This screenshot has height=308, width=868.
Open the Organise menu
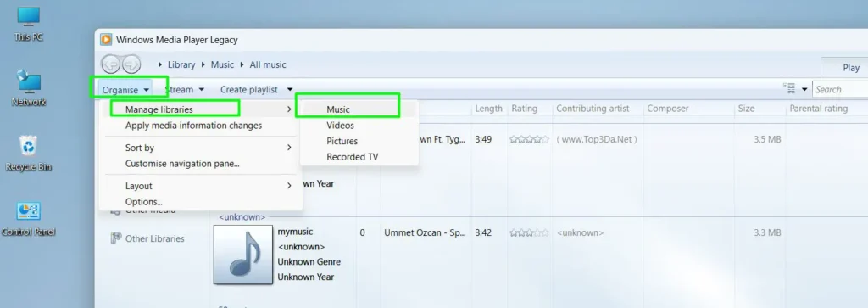(126, 89)
